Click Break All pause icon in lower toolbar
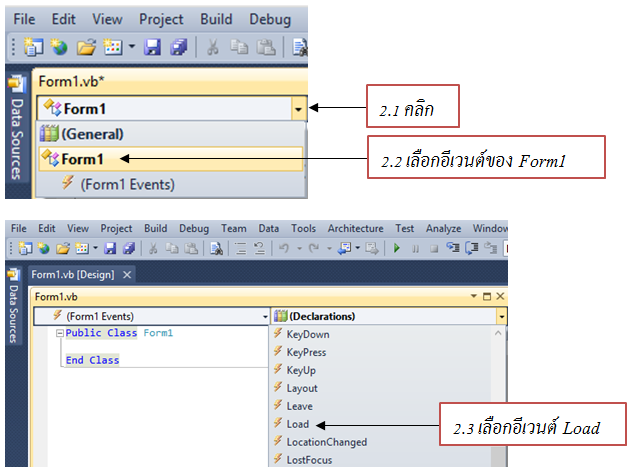The image size is (644, 473). point(416,249)
